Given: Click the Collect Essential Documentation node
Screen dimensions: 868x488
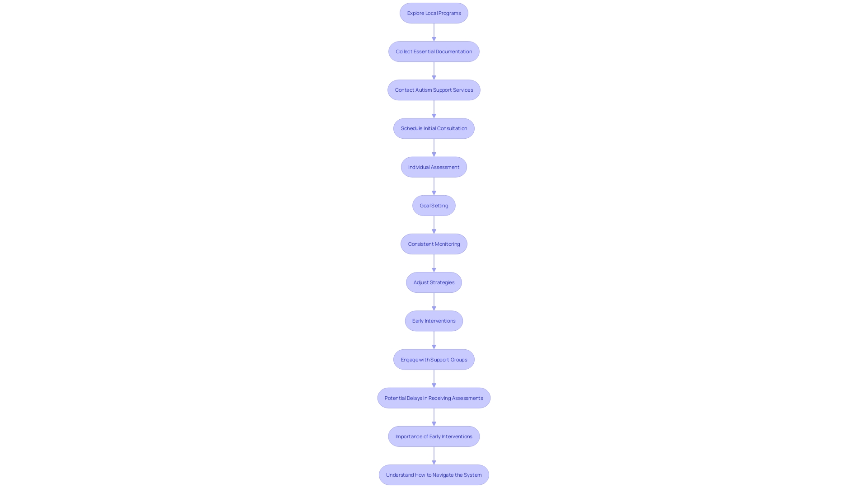Looking at the screenshot, I should coord(434,51).
